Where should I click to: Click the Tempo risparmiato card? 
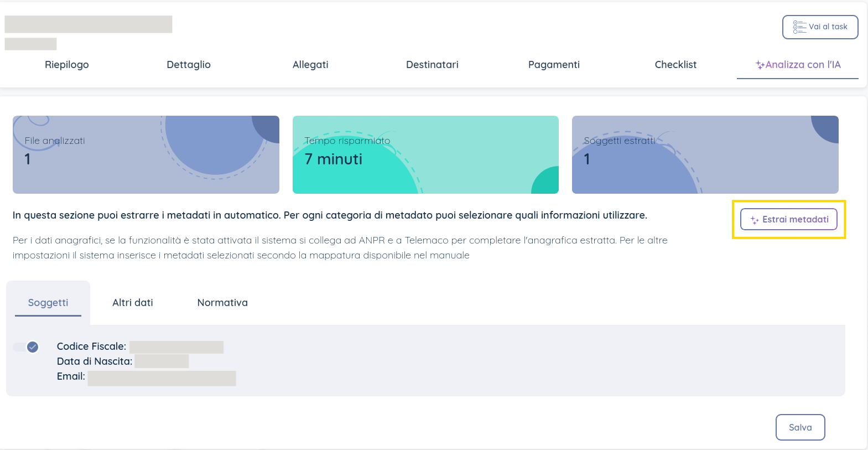pyautogui.click(x=425, y=154)
